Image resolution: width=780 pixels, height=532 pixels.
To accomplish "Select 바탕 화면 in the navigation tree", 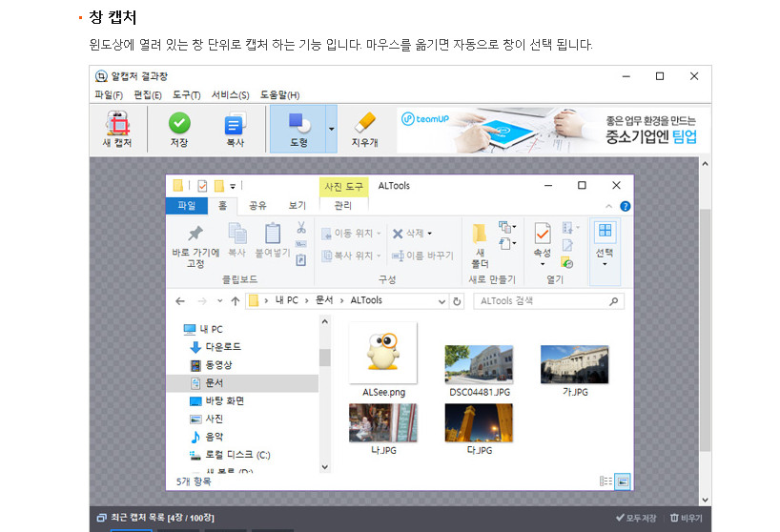I will pyautogui.click(x=216, y=400).
